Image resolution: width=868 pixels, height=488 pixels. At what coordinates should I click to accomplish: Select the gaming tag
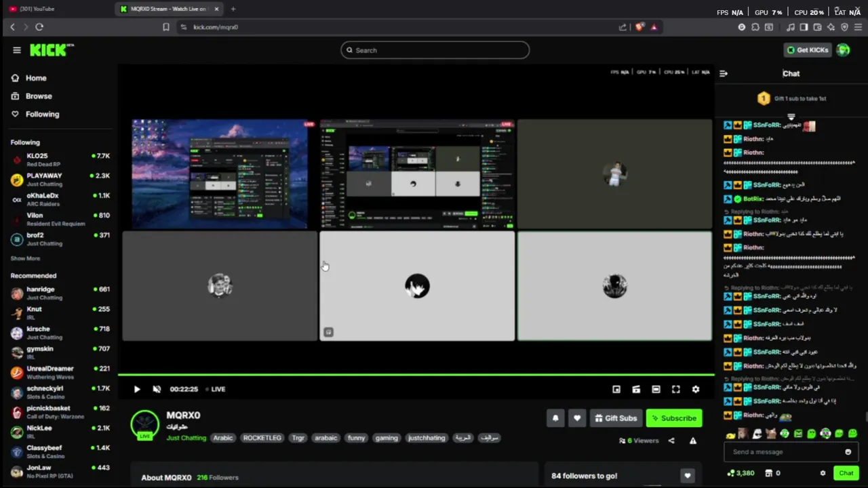click(x=387, y=438)
